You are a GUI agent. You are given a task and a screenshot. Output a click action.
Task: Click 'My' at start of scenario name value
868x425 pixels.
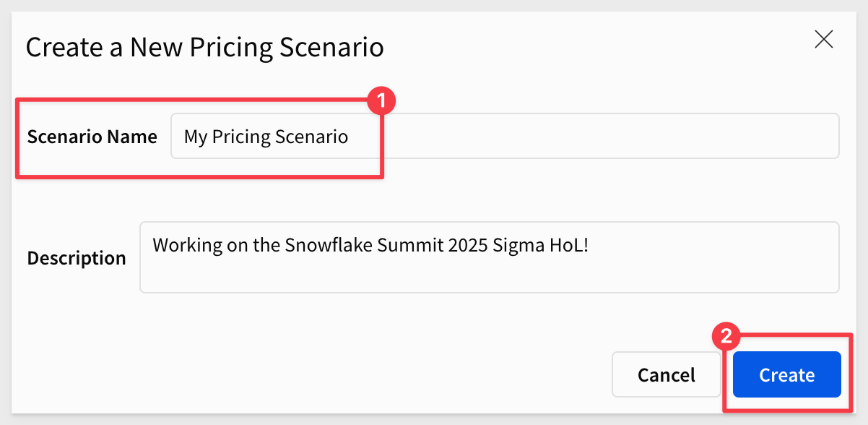tap(196, 137)
